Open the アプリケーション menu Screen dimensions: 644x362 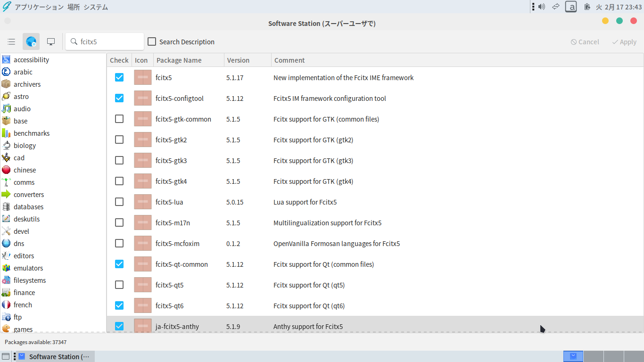coord(39,7)
